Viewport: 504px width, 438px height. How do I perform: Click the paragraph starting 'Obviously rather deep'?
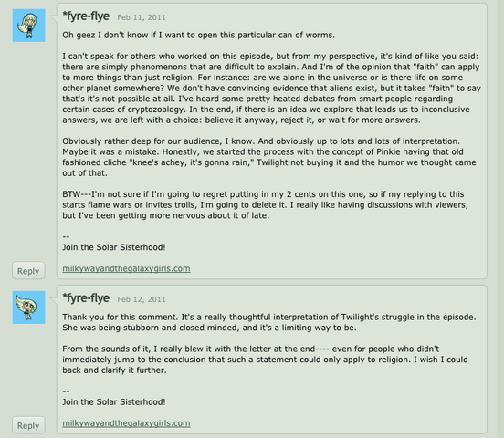[269, 157]
